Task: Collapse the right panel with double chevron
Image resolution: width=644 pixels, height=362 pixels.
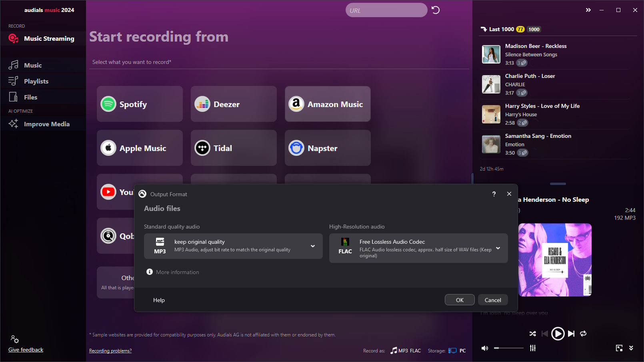Action: [588, 10]
